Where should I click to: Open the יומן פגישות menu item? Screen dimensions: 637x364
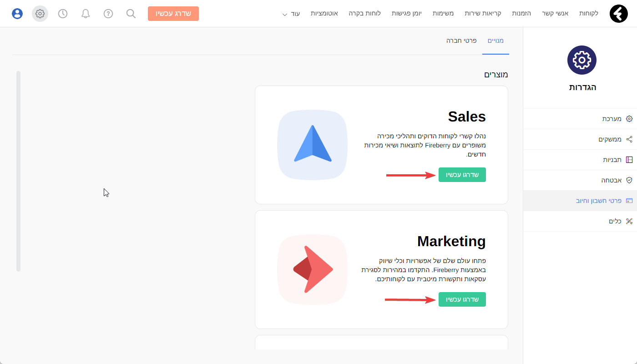pyautogui.click(x=406, y=14)
